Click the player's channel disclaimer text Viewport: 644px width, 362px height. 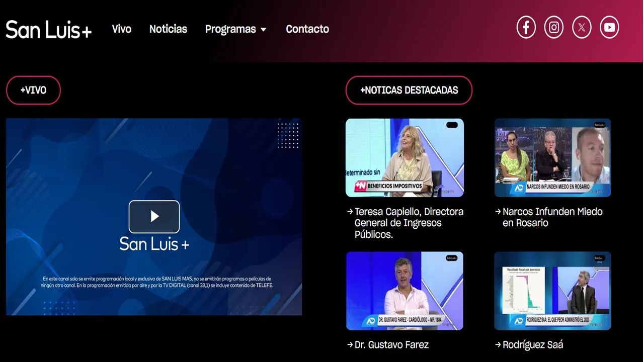157,282
